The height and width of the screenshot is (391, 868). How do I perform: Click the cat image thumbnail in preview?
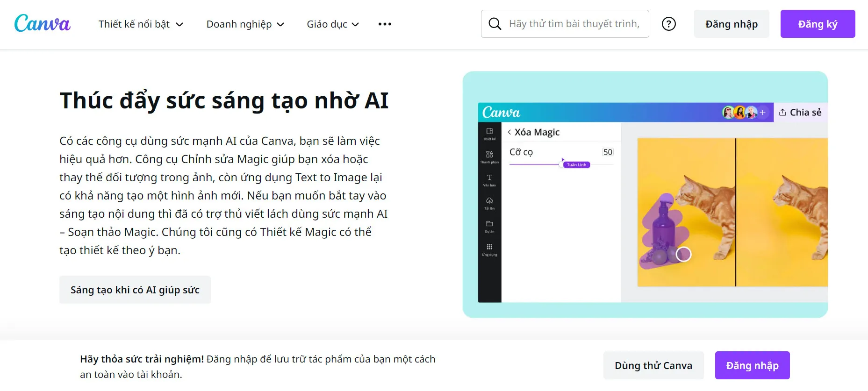pyautogui.click(x=732, y=212)
